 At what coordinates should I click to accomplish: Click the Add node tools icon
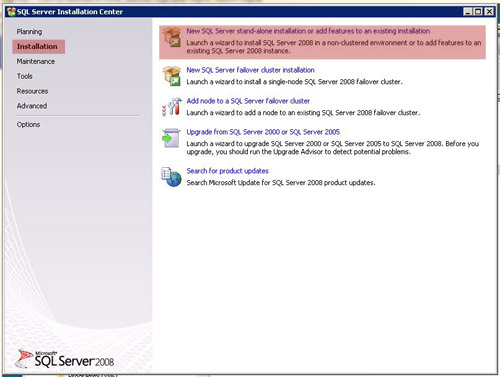tap(172, 107)
